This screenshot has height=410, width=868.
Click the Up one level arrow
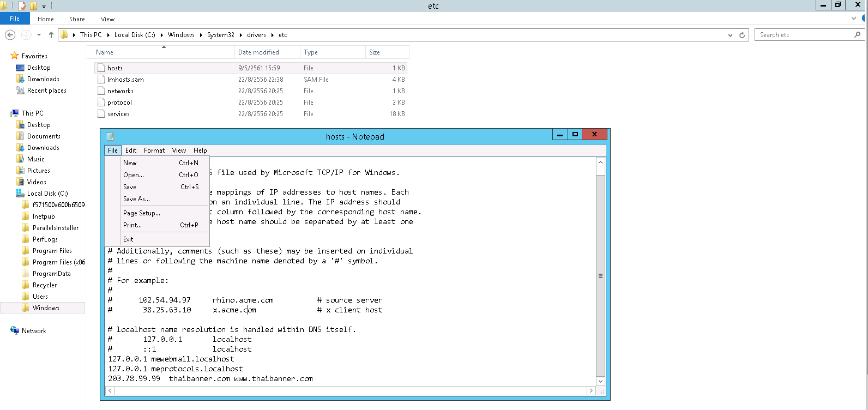[51, 35]
